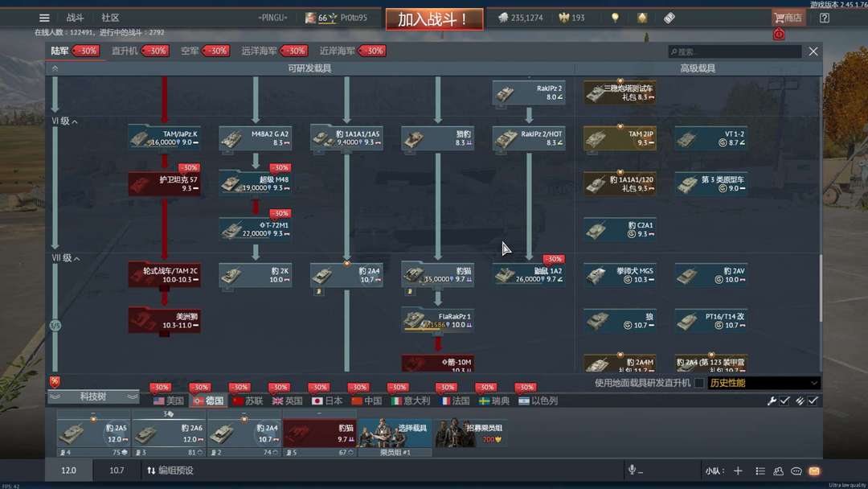Click the 加入战斗 button
Image resolution: width=868 pixels, height=489 pixels.
(x=434, y=19)
